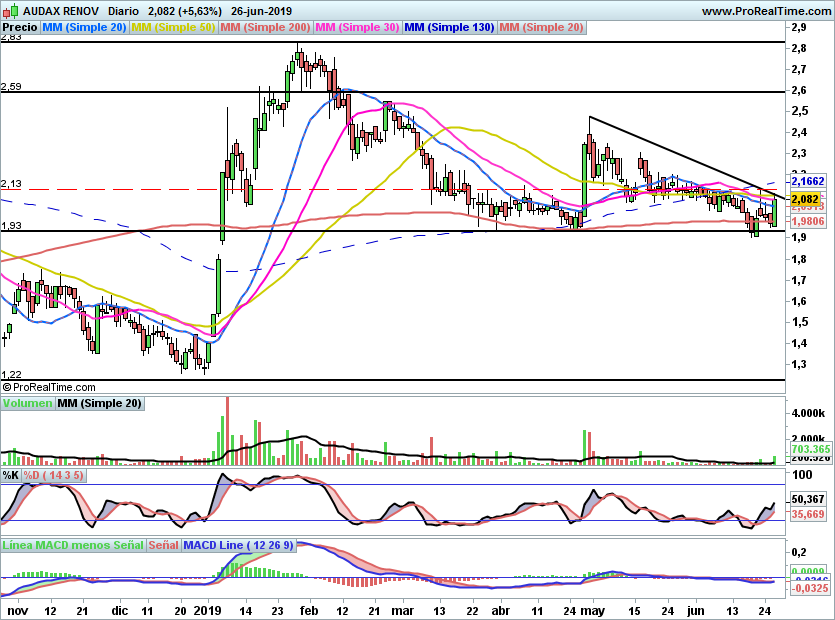The height and width of the screenshot is (620, 835).
Task: Select MM (Simple 20) label in volume panel
Action: tap(100, 403)
